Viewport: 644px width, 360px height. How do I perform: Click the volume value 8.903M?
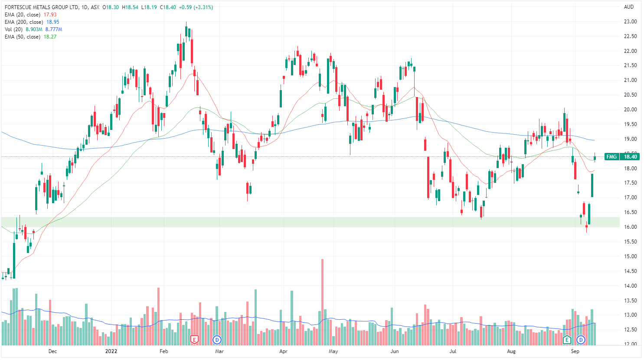(34, 29)
